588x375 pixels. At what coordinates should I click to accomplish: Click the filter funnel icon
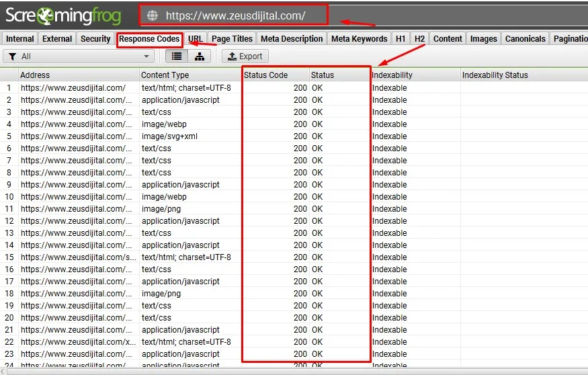(x=12, y=56)
